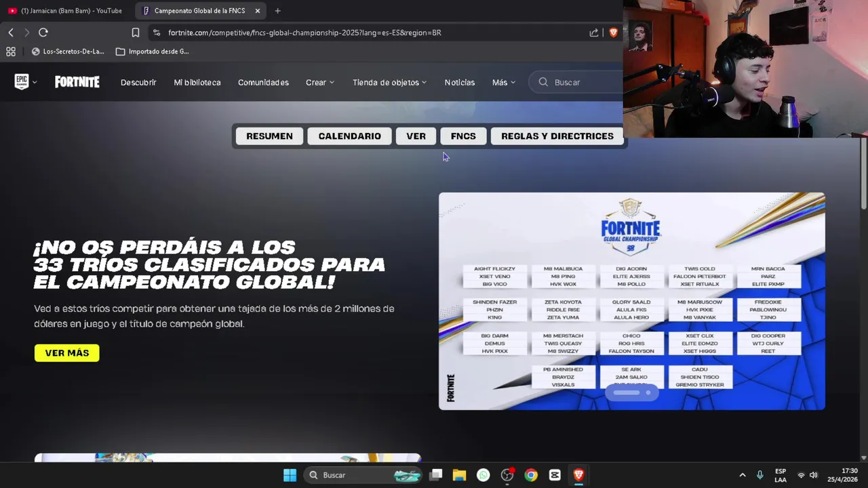Open the Brave Shields lion icon

click(614, 33)
